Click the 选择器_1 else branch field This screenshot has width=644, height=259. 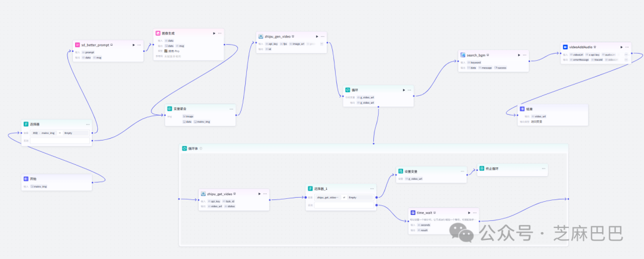344,205
